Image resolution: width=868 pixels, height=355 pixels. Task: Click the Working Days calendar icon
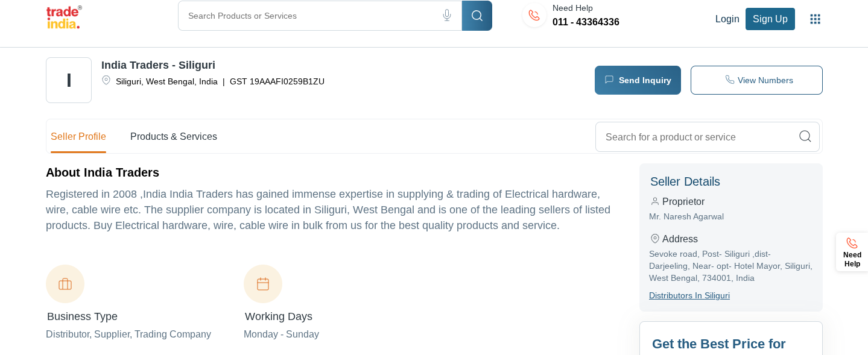pos(263,284)
